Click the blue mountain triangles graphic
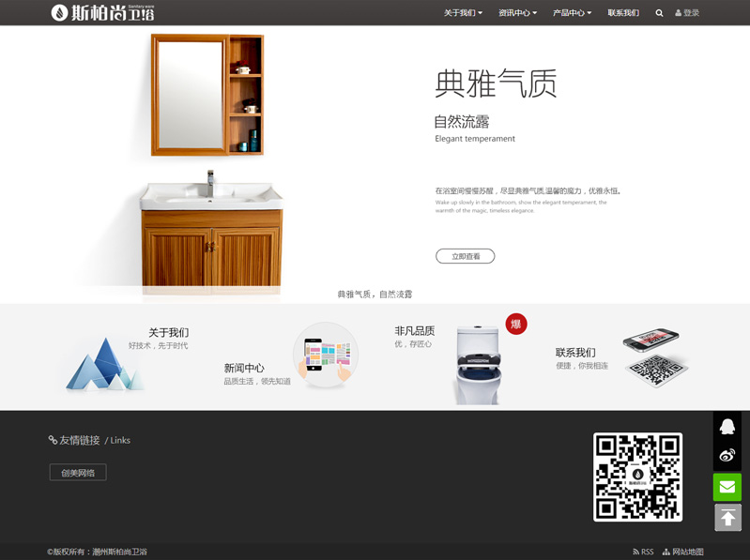The image size is (750, 560). pyautogui.click(x=104, y=364)
